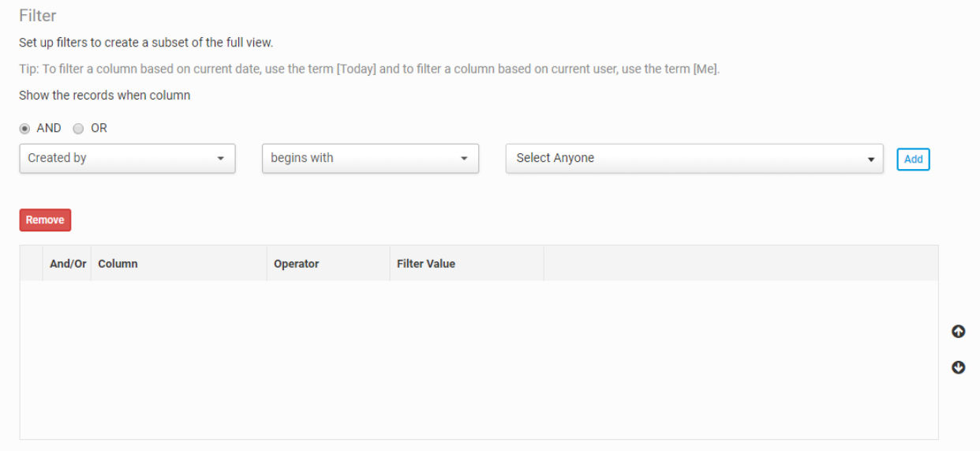This screenshot has width=980, height=451.
Task: Click the caret arrow beside Created by
Action: tap(220, 159)
